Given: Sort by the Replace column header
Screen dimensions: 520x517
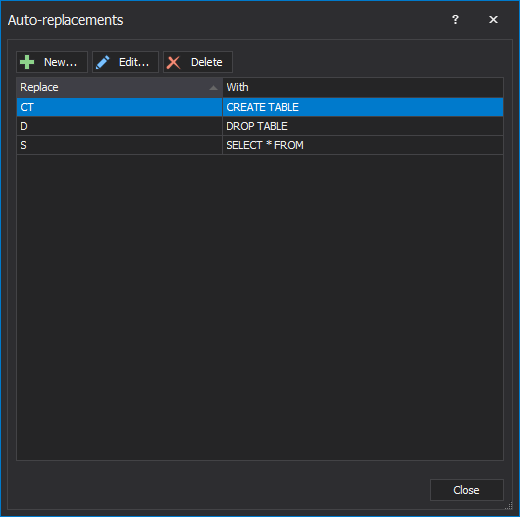Looking at the screenshot, I should pos(119,87).
